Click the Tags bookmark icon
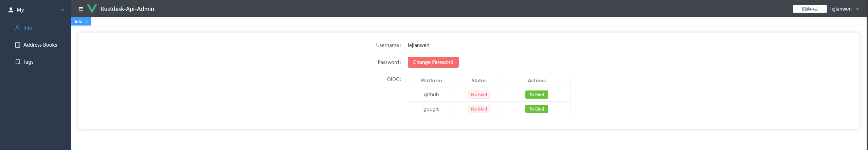 point(18,62)
